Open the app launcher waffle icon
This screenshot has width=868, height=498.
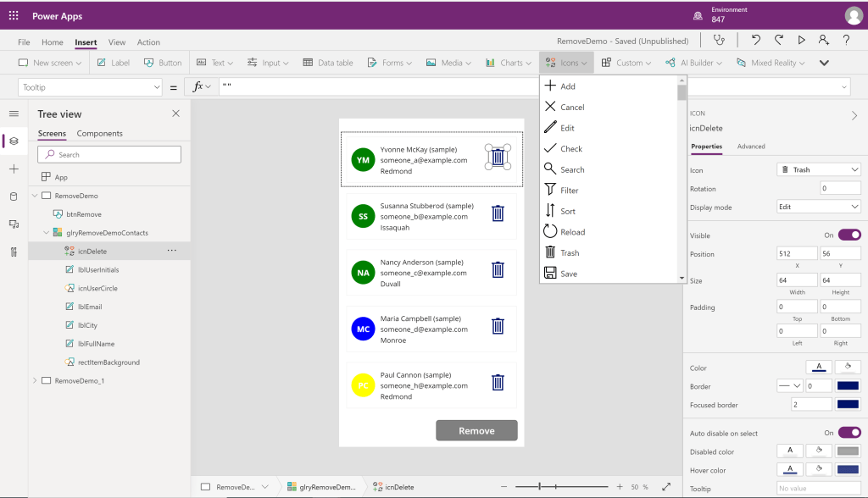coord(14,16)
